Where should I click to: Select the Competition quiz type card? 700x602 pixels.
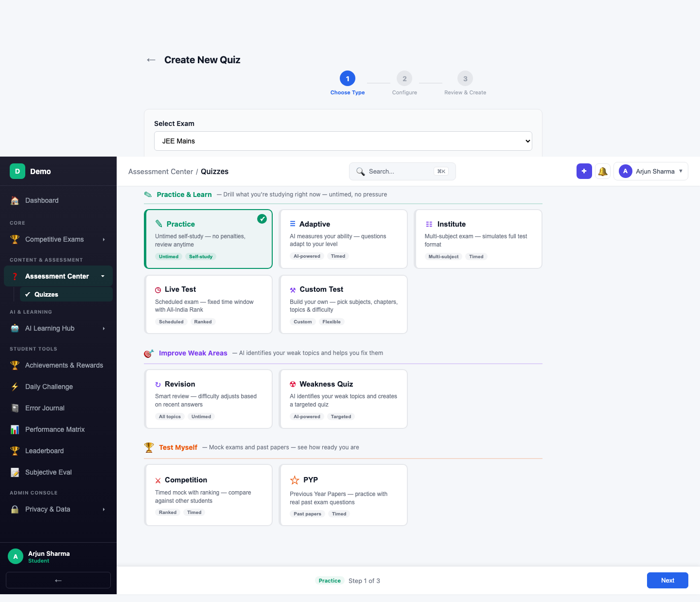click(x=208, y=495)
